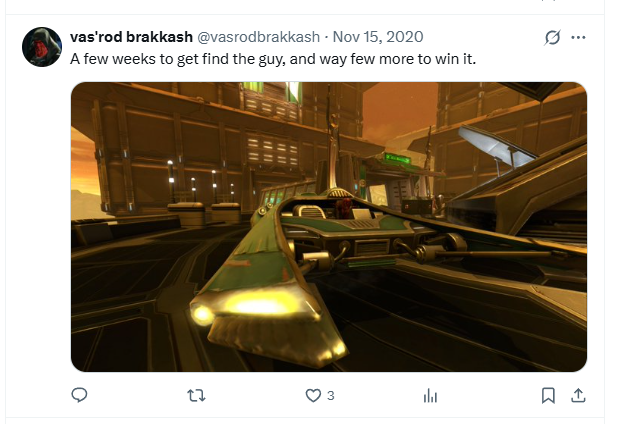The width and height of the screenshot is (618, 424).
Task: Click tweet text starting 'A few weeks'
Action: pyautogui.click(x=273, y=59)
